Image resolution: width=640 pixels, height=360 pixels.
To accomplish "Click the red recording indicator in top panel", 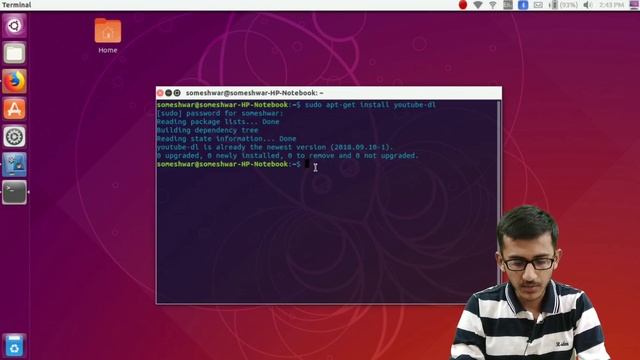I will coord(462,5).
